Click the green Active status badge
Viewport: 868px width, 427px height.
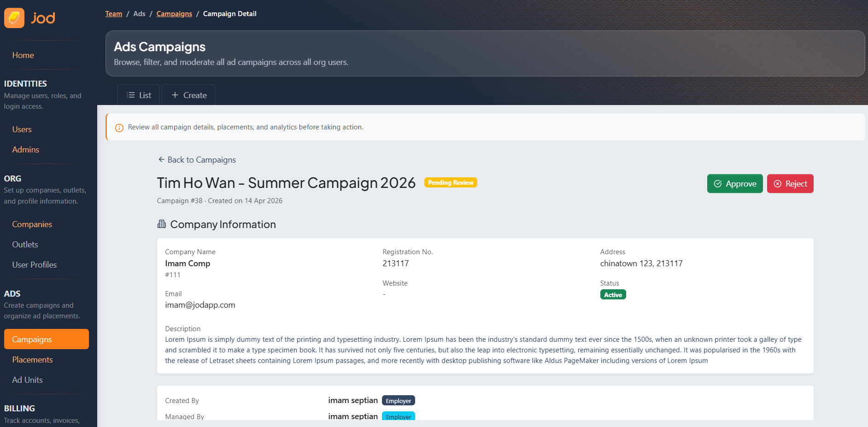point(613,295)
